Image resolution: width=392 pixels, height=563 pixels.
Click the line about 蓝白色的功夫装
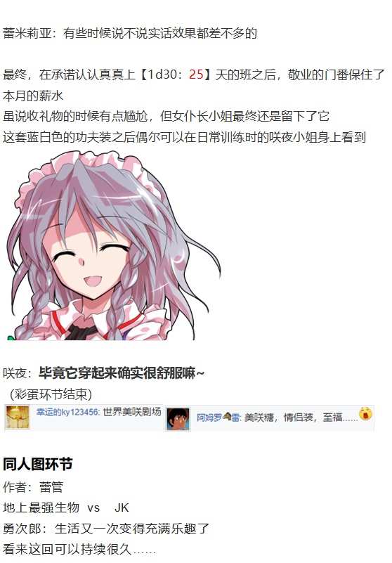(184, 137)
